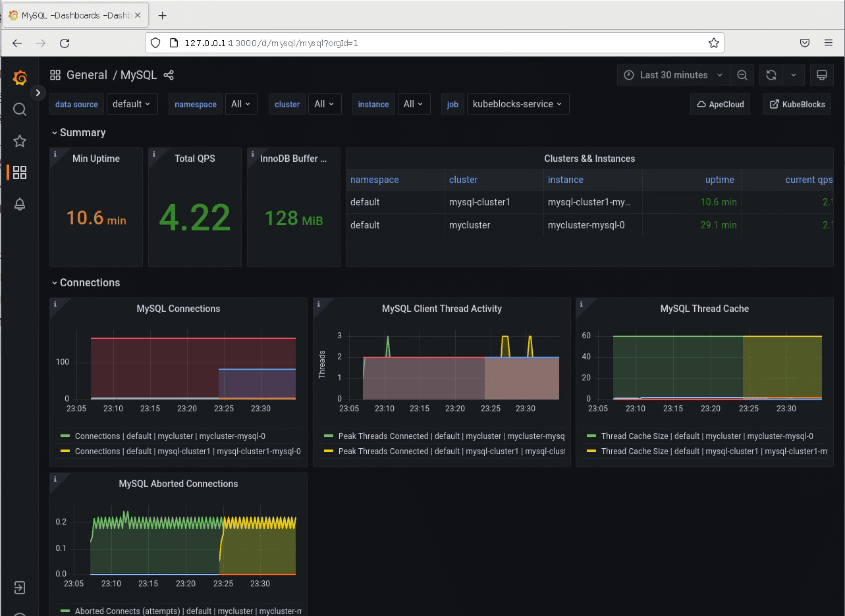Zoom out the time range
This screenshot has height=616, width=845.
pos(742,75)
